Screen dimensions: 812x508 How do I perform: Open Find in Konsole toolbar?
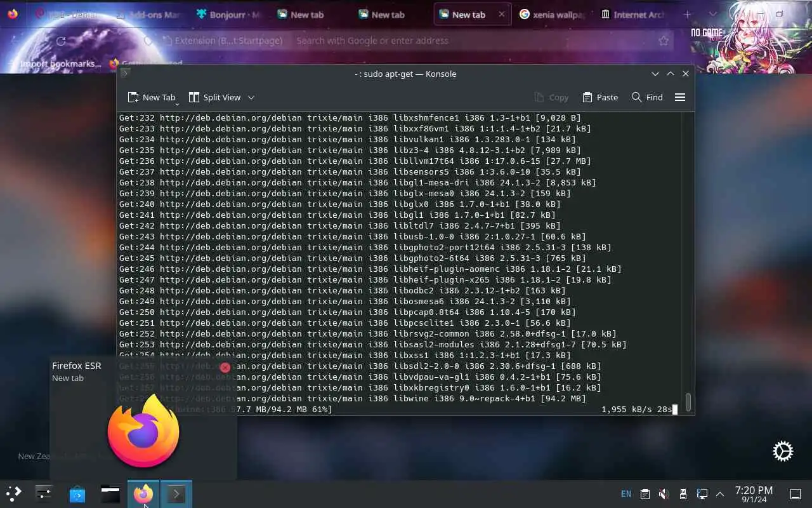click(647, 97)
